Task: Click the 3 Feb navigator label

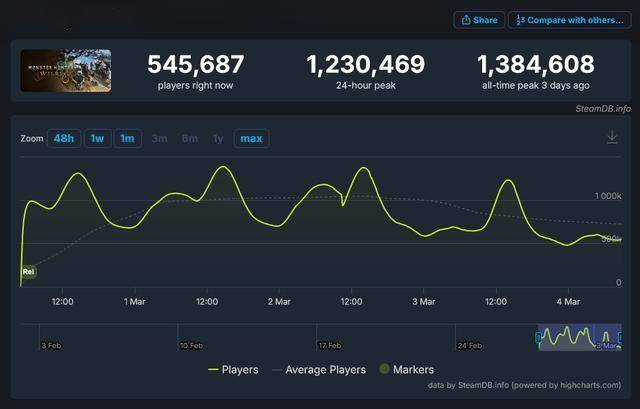Action: (x=51, y=346)
